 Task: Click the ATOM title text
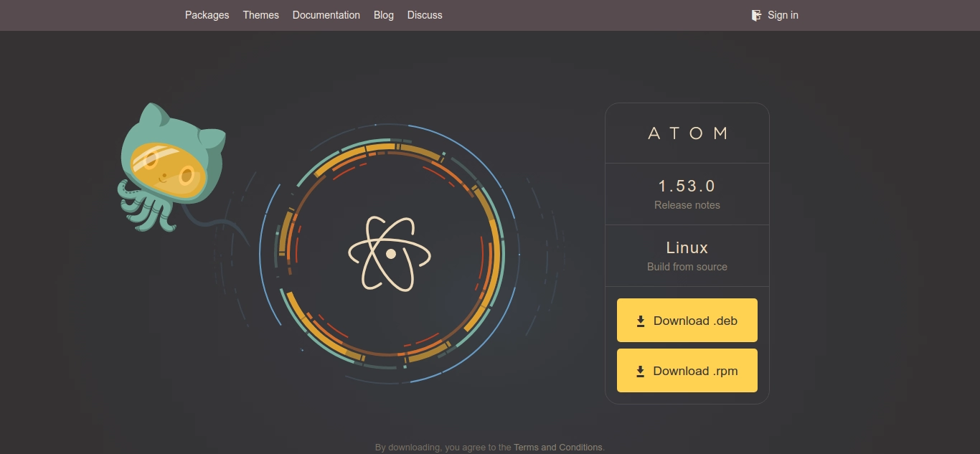point(688,133)
